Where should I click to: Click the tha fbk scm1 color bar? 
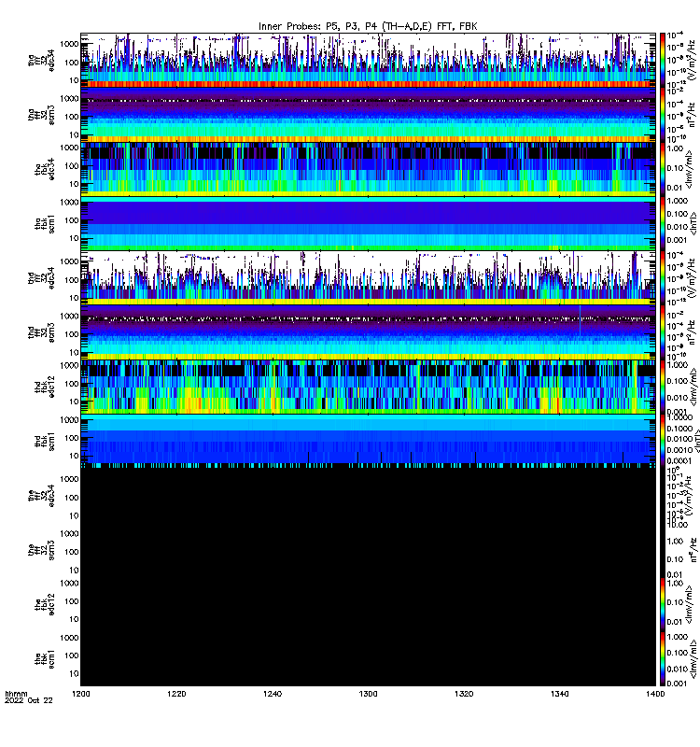tap(663, 223)
